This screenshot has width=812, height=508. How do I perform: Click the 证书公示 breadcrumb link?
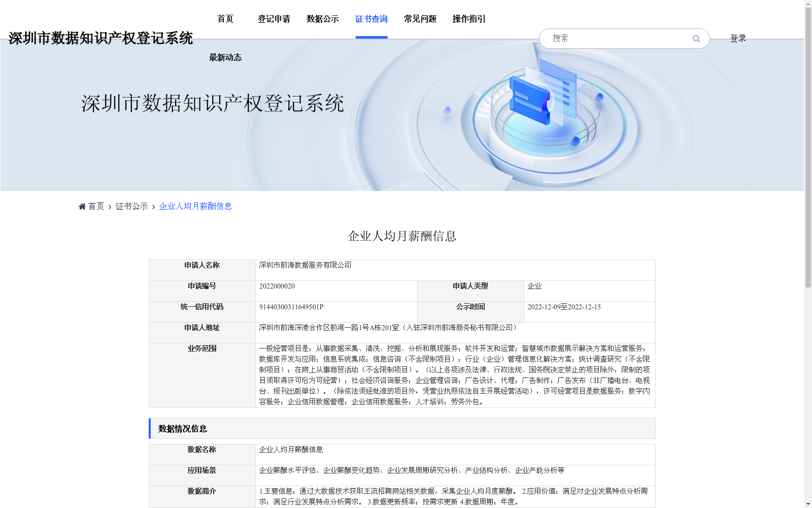131,206
